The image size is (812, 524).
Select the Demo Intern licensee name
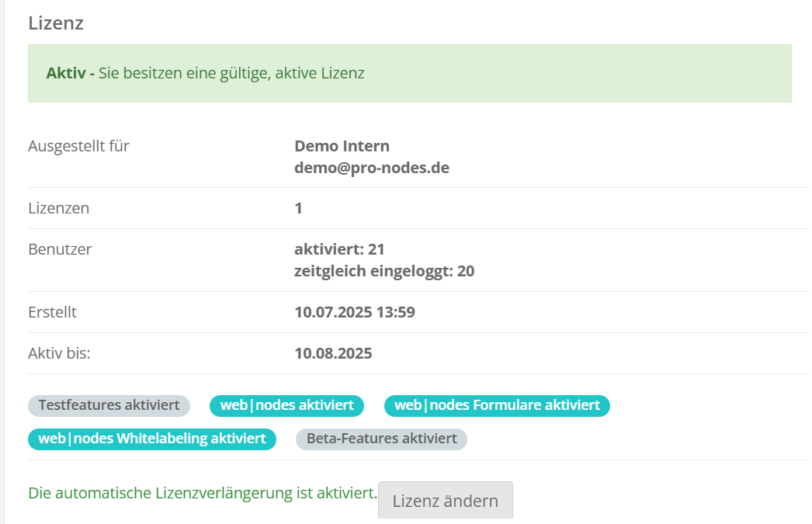[342, 146]
